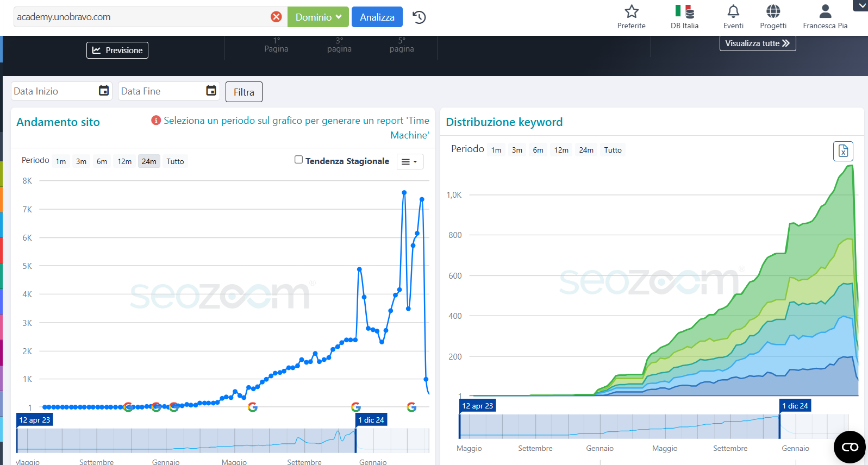Image resolution: width=868 pixels, height=465 pixels.
Task: Select Tutto period in Distribuzione keyword
Action: 613,150
